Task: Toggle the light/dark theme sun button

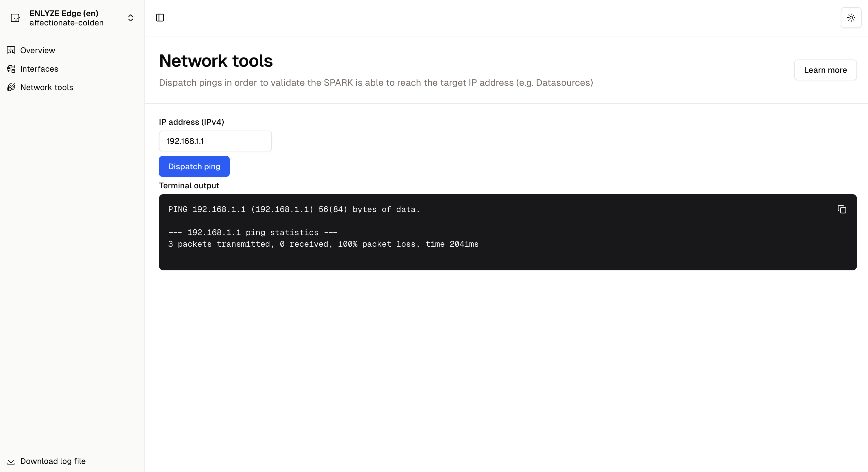Action: [x=851, y=18]
